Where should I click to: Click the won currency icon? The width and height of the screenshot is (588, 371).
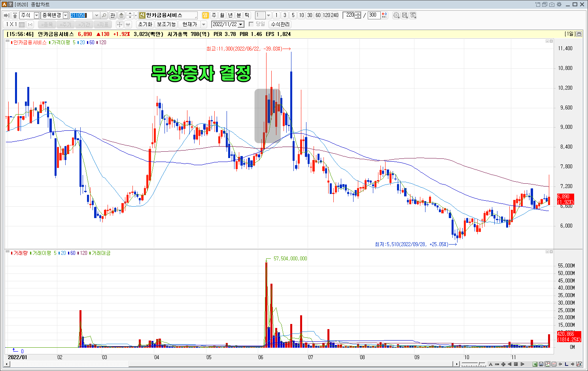128,24
